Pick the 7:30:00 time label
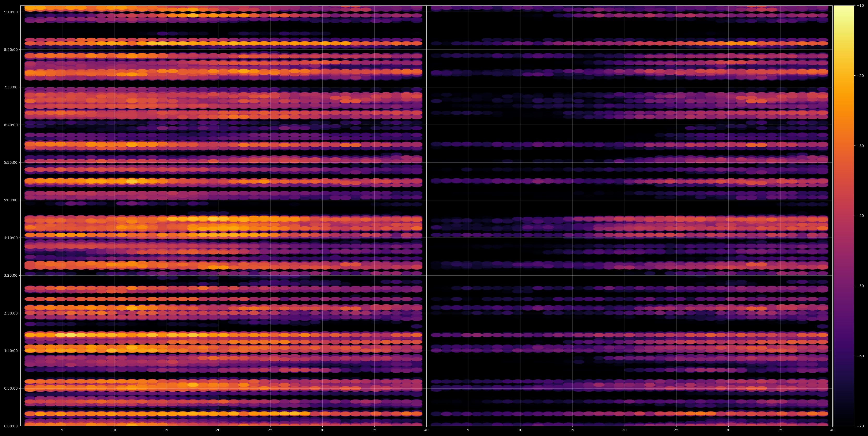This screenshot has height=436, width=868. pyautogui.click(x=11, y=87)
